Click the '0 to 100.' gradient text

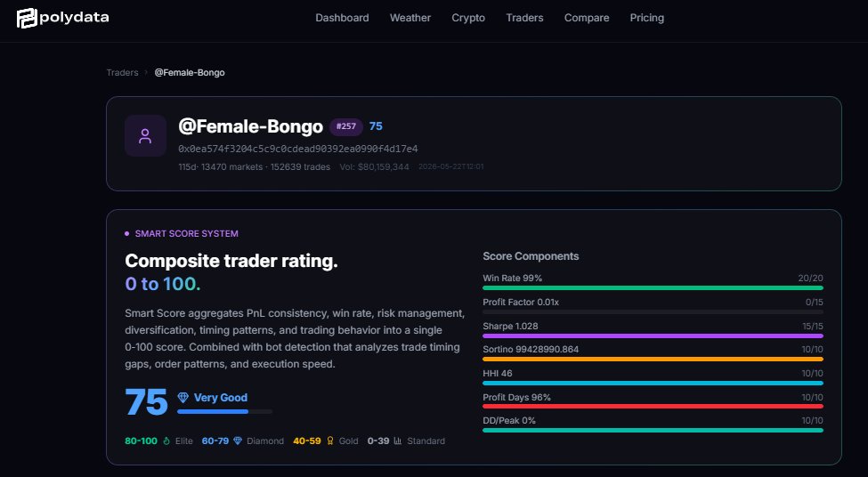(163, 284)
